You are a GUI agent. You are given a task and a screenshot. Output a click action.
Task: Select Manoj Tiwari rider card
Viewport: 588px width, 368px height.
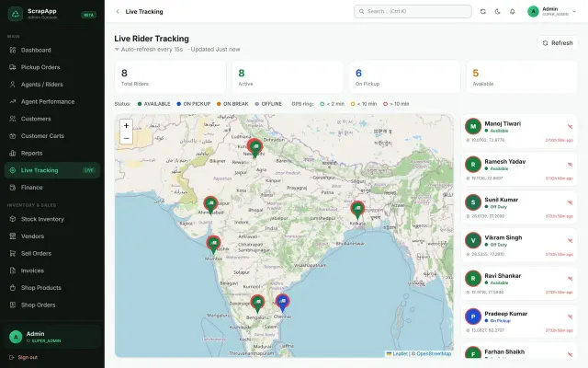[x=519, y=131]
